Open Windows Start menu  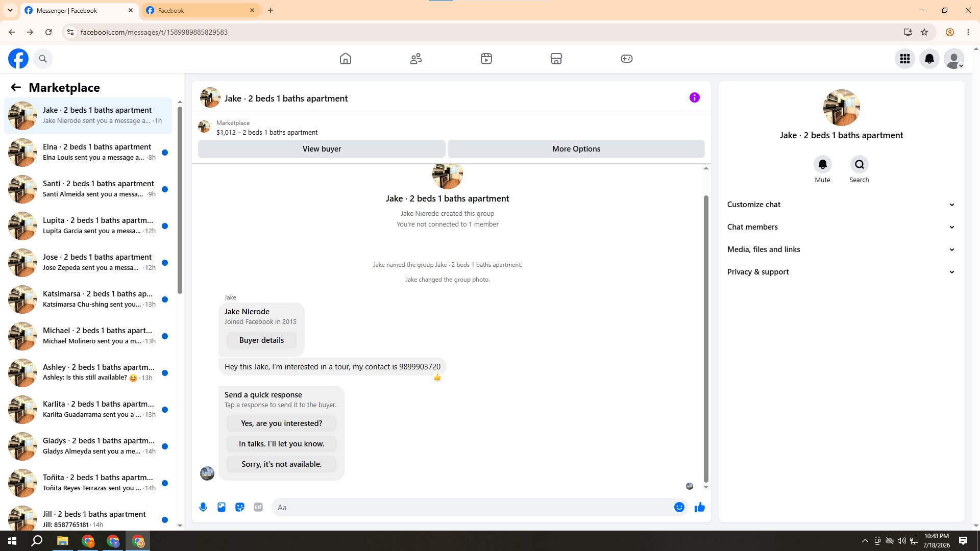[x=12, y=541]
